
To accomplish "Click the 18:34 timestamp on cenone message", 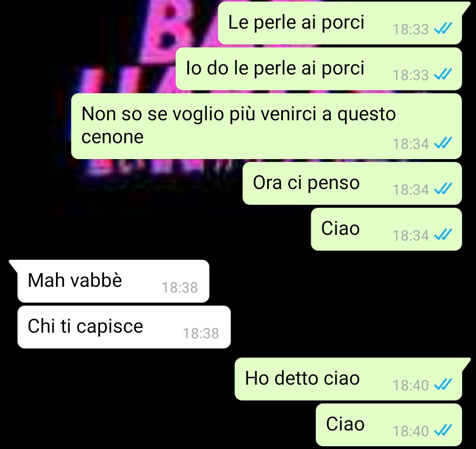I will click(411, 144).
